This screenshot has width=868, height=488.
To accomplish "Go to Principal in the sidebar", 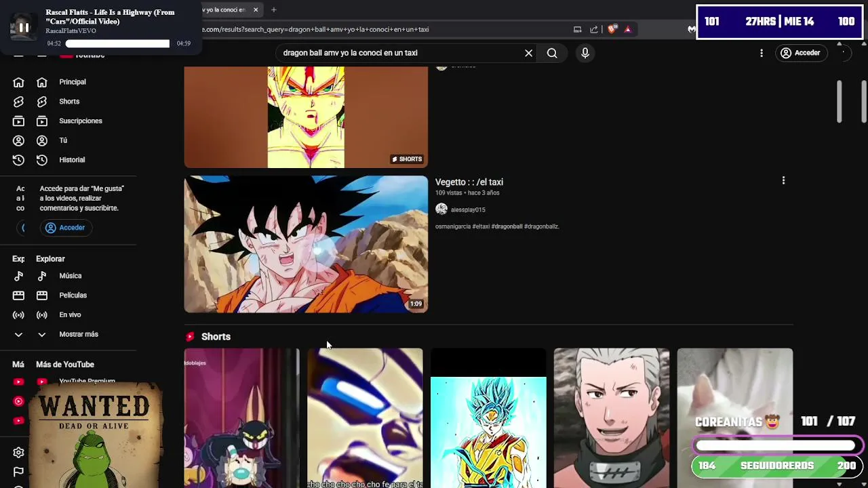I will click(73, 82).
